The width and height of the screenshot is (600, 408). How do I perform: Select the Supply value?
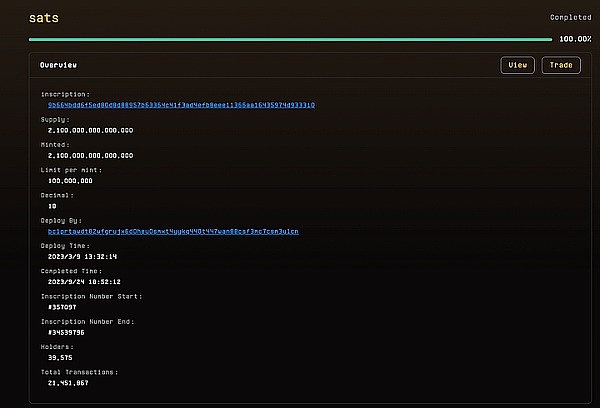(90, 130)
